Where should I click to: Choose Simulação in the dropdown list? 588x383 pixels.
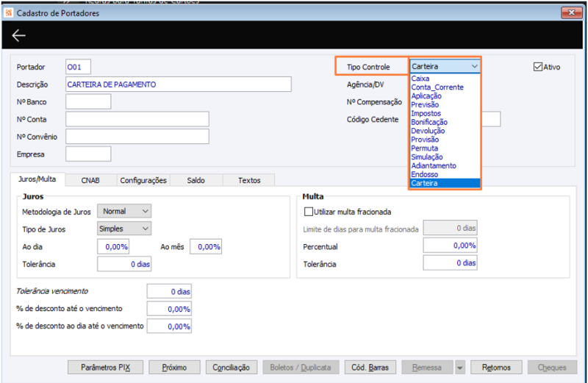[x=445, y=157]
